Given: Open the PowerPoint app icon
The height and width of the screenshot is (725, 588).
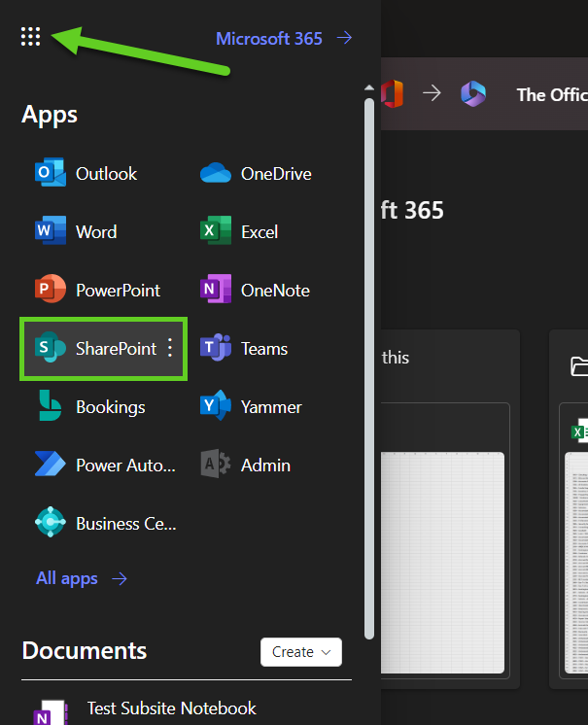Looking at the screenshot, I should (51, 289).
